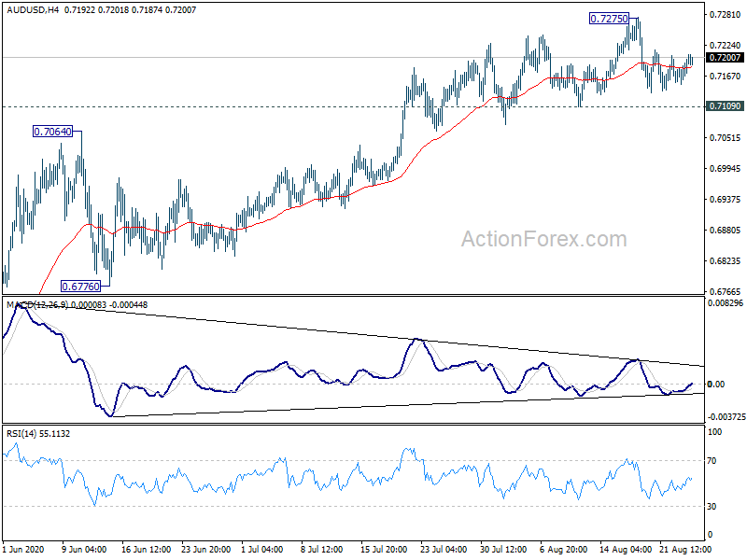Click the MACD 0.008296 axis value

(726, 303)
